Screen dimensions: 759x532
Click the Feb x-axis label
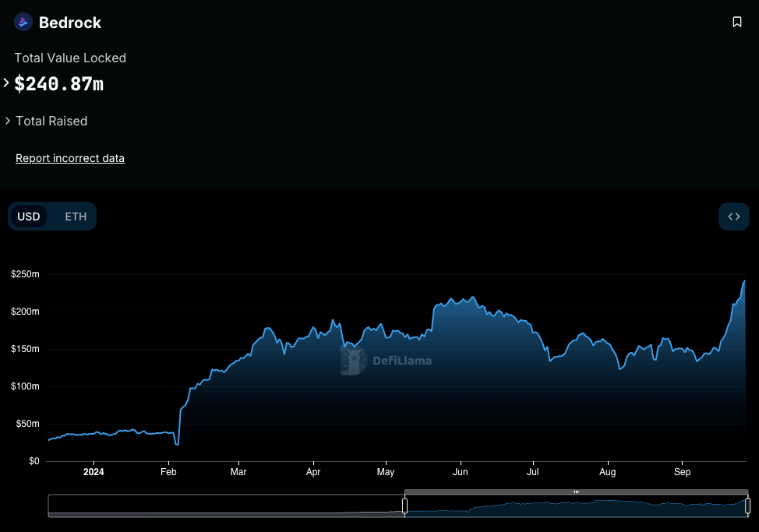point(168,472)
